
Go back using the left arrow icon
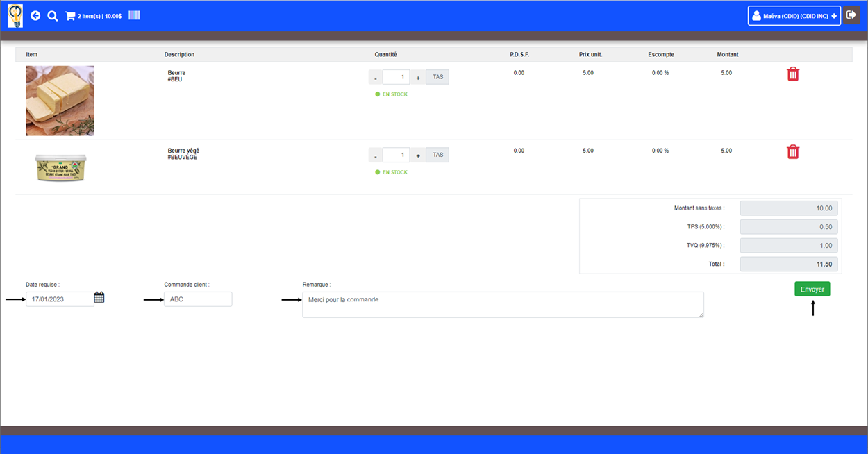tap(35, 15)
